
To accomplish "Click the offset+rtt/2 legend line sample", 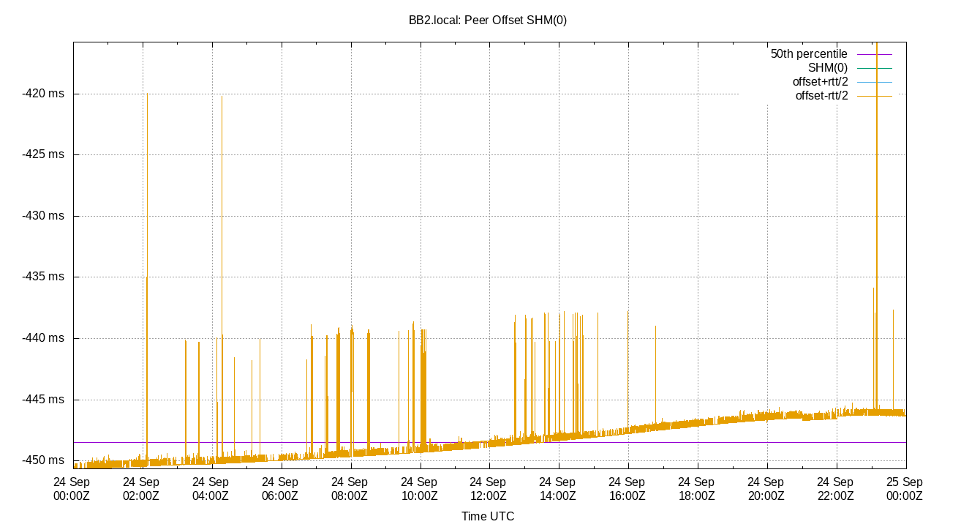I will [x=873, y=82].
